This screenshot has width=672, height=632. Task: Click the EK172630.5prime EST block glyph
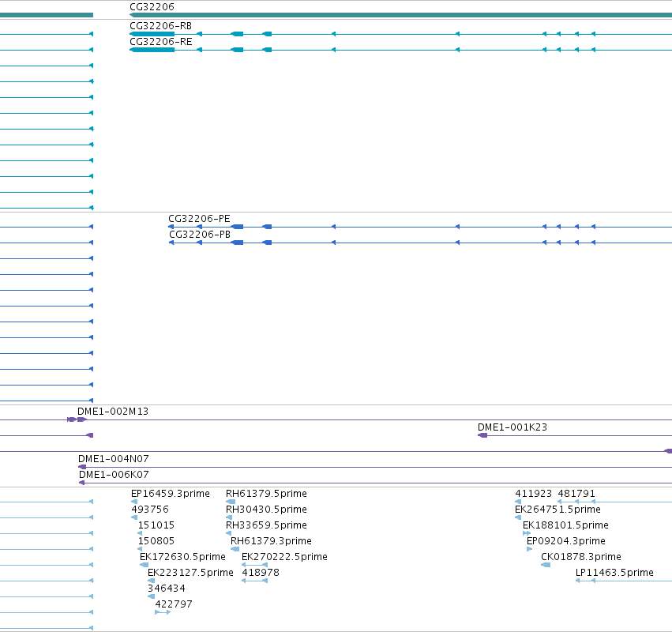144,565
